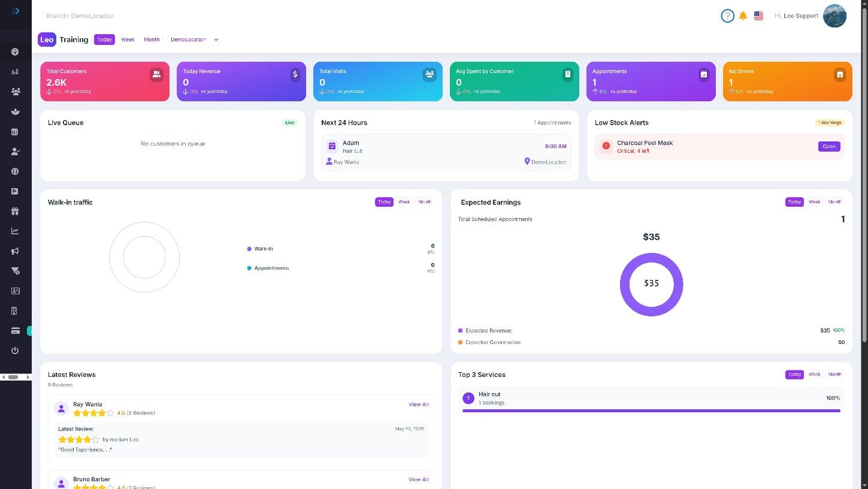Open the document note icon in sidebar
The image size is (868, 489).
tap(15, 191)
